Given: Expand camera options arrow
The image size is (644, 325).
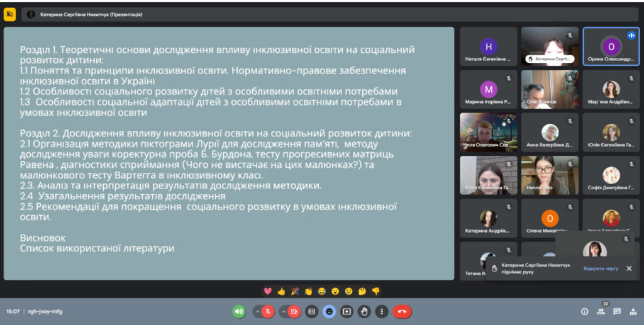Looking at the screenshot, I should click(283, 311).
